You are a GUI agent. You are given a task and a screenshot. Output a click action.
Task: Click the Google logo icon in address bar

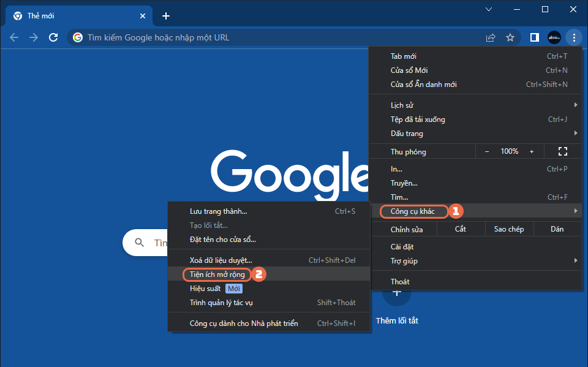[78, 37]
